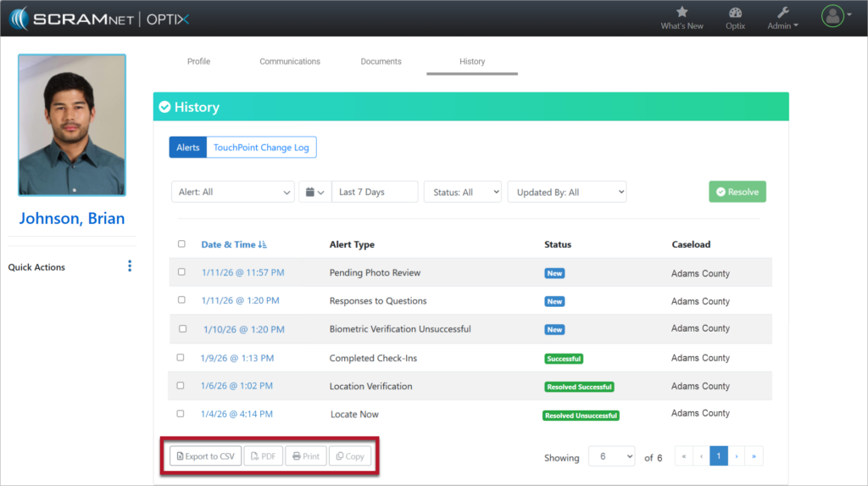The width and height of the screenshot is (868, 486).
Task: Select the Pending Photo Review row checkbox
Action: (181, 272)
